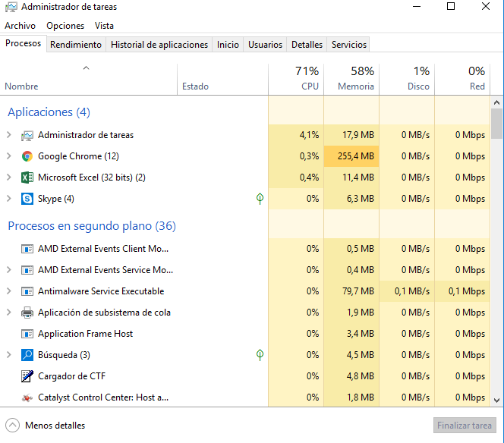Click the Administrador de tareas process icon
Screen dimensions: 504x443
(27, 135)
